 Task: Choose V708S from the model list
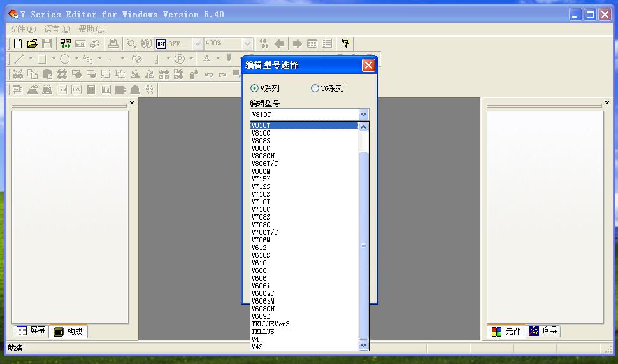(x=261, y=217)
